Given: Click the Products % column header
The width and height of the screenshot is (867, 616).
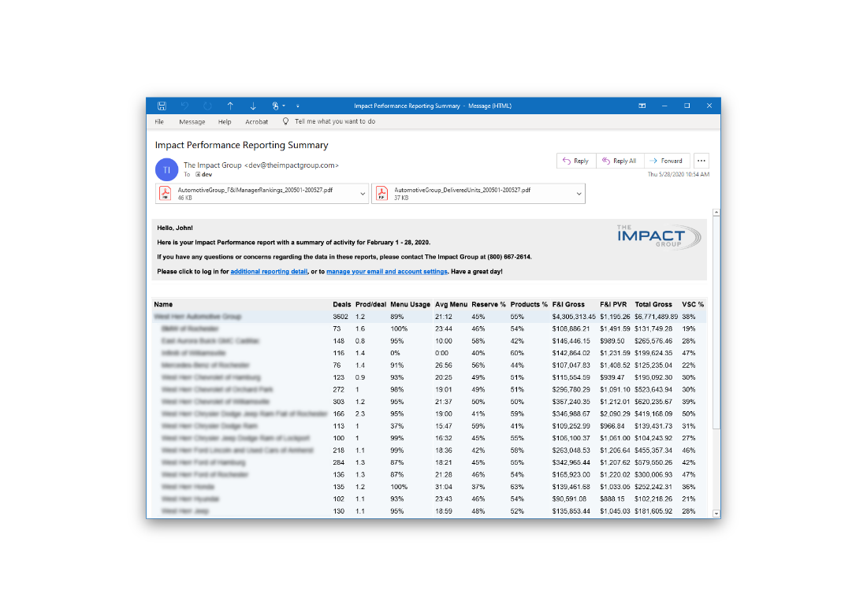Looking at the screenshot, I should (529, 304).
